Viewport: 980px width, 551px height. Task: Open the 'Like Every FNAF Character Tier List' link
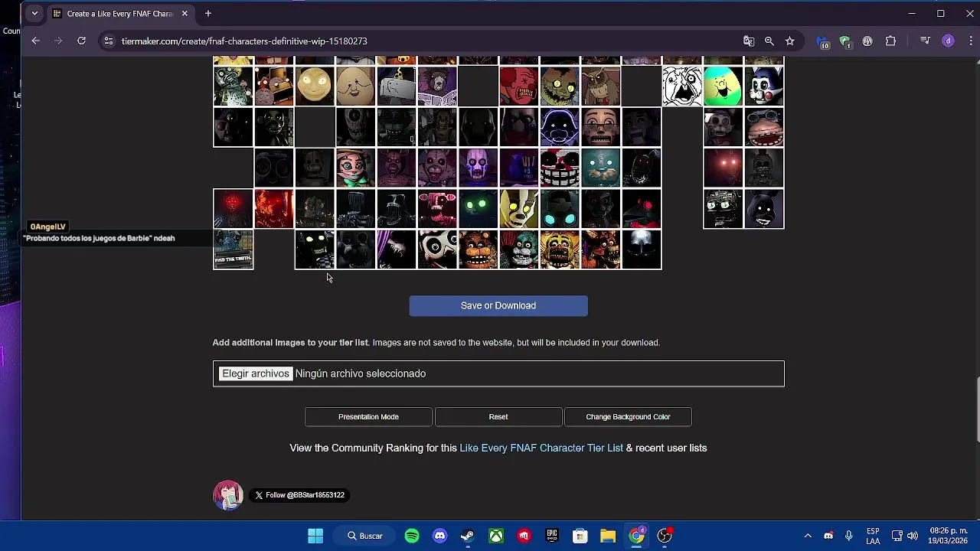click(541, 448)
